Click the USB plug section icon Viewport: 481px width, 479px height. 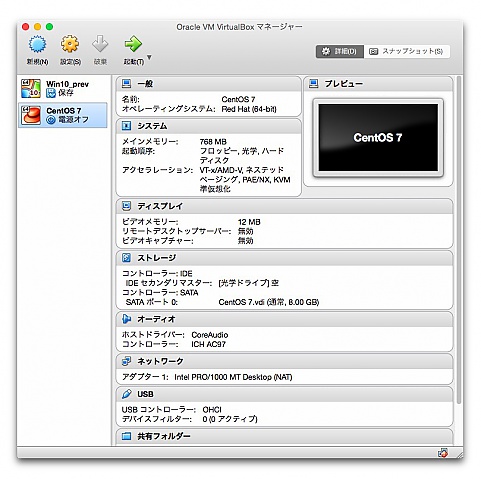126,394
